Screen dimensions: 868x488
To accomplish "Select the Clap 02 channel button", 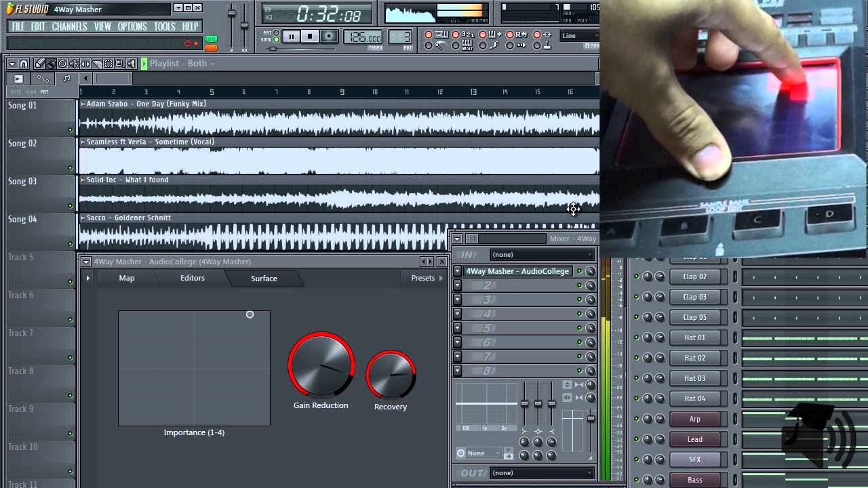I will pyautogui.click(x=694, y=277).
